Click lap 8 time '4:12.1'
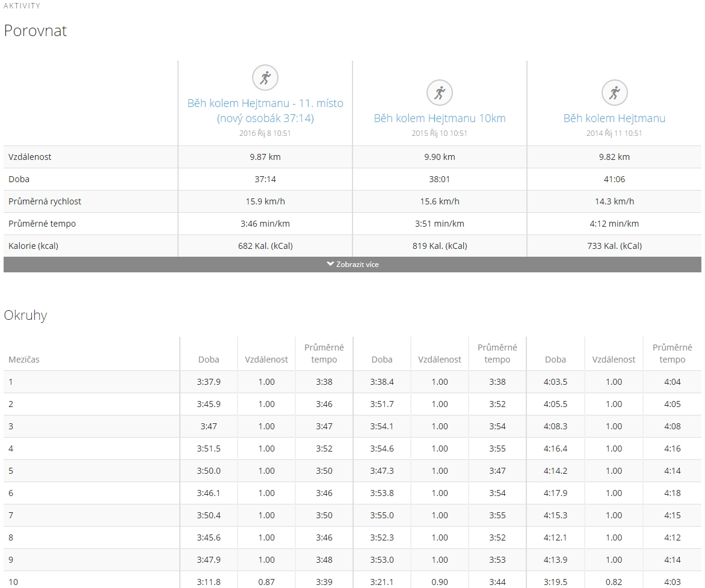The image size is (705, 588). click(x=555, y=537)
